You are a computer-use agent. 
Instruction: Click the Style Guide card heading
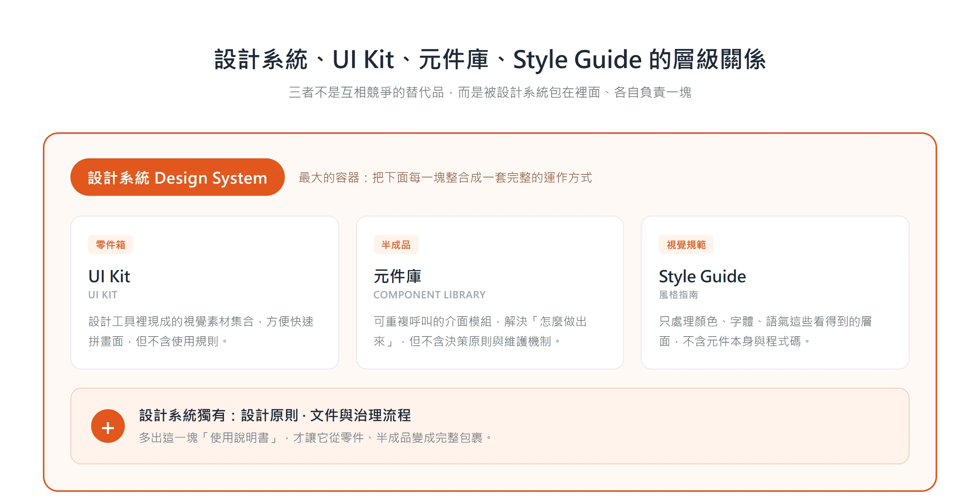click(x=702, y=276)
